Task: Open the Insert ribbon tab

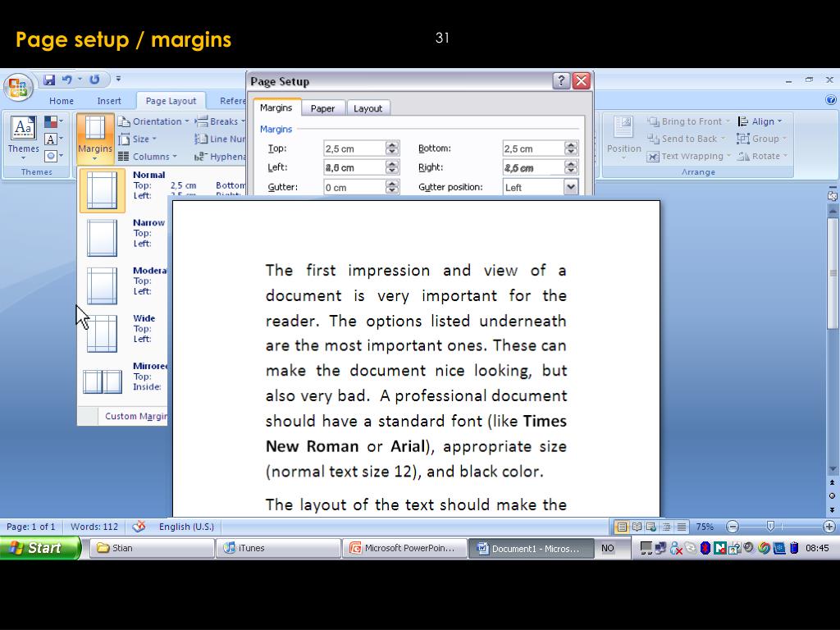Action: 109,101
